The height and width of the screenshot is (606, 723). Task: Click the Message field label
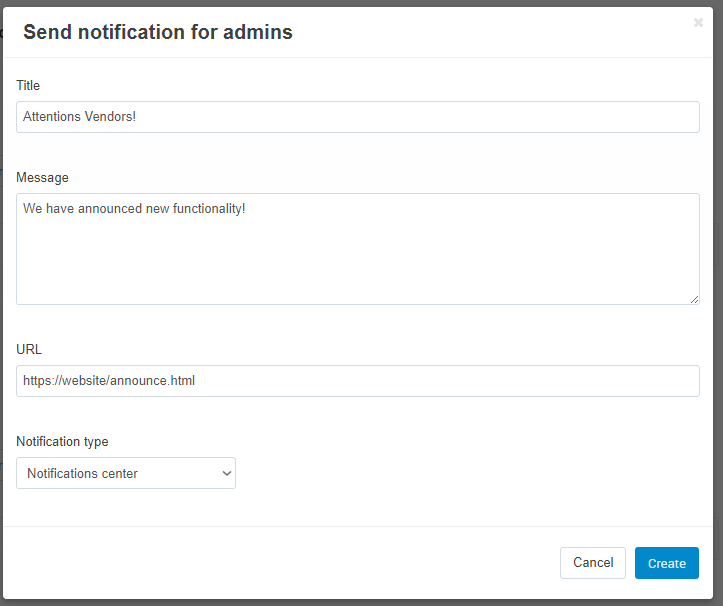coord(42,178)
